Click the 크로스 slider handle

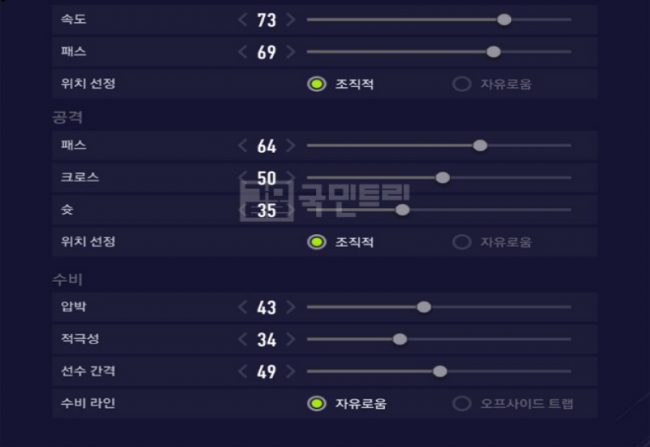pyautogui.click(x=442, y=178)
